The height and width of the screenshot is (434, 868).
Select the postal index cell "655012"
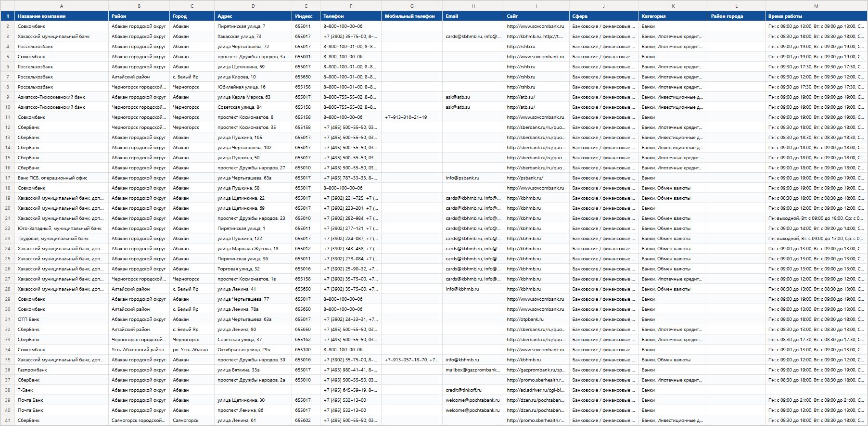(306, 249)
